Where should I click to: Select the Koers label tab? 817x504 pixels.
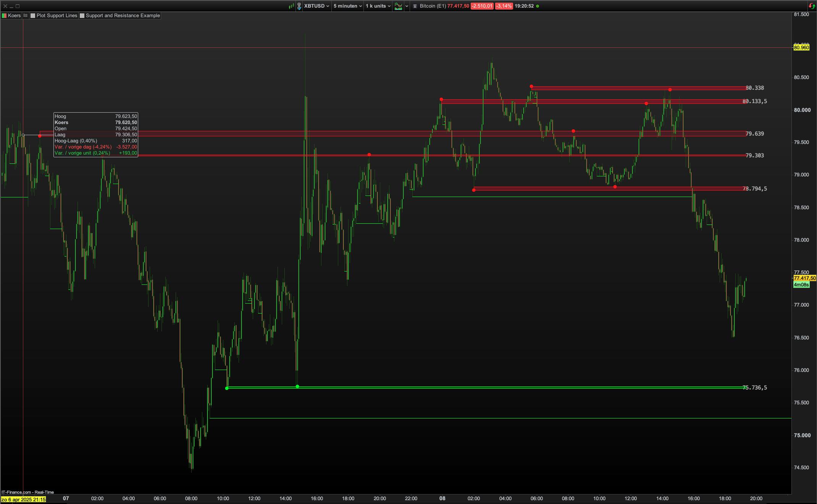14,16
